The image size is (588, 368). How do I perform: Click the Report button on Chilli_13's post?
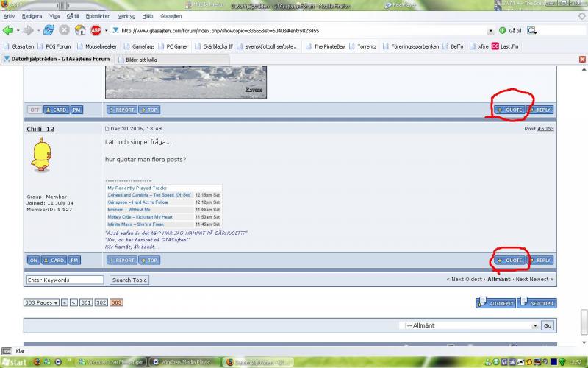pyautogui.click(x=121, y=260)
